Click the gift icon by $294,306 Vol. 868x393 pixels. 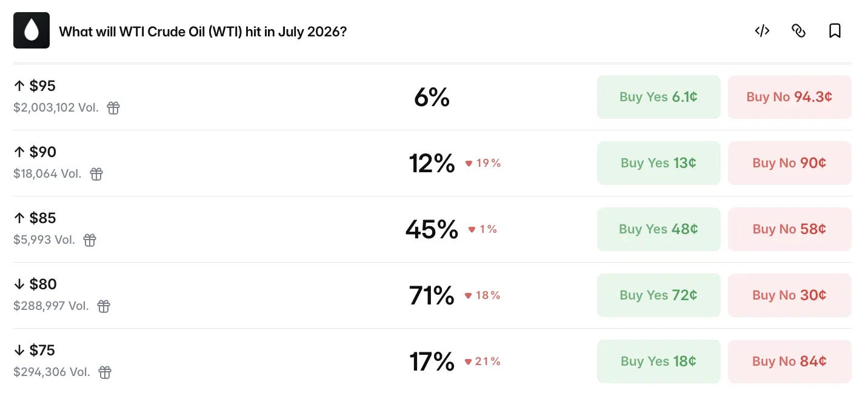[105, 372]
